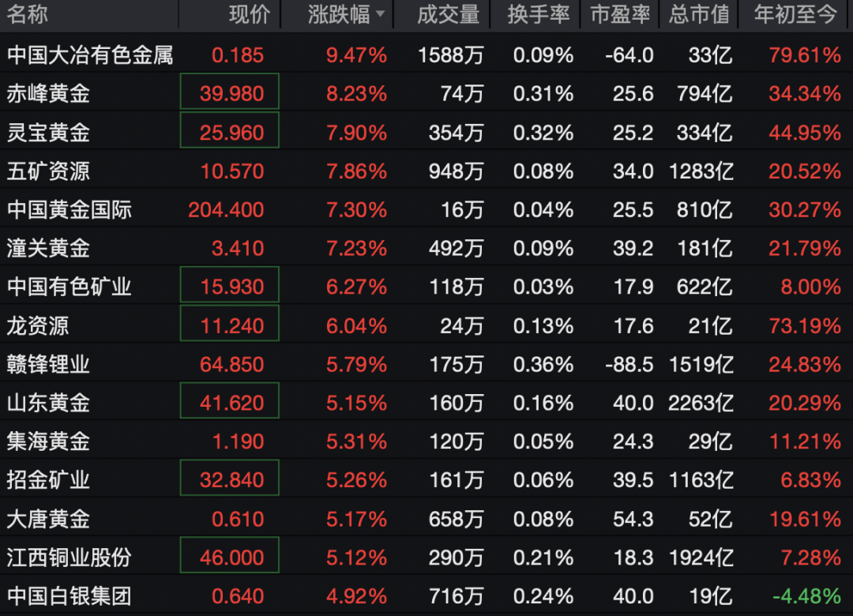Select the 总市值 column header
The height and width of the screenshot is (616, 853).
click(699, 14)
